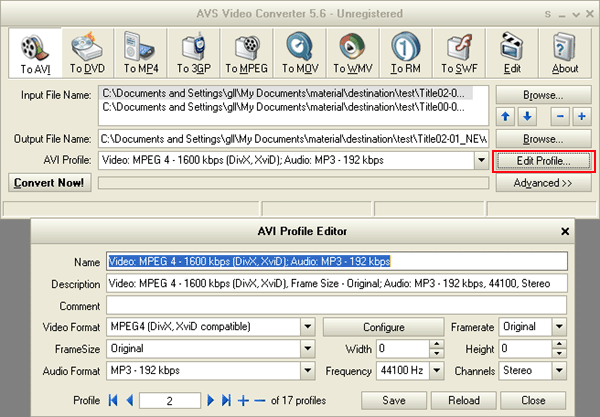Click the empty Comment field

(337, 306)
